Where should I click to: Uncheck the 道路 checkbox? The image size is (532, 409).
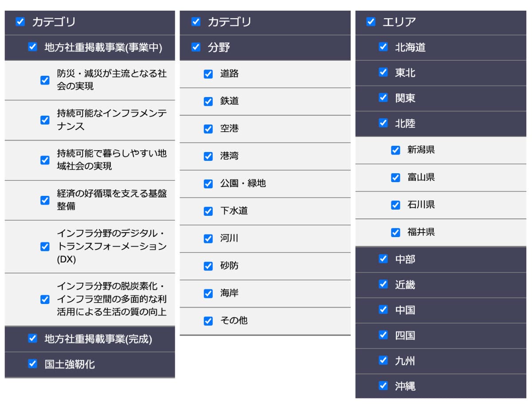pos(208,74)
